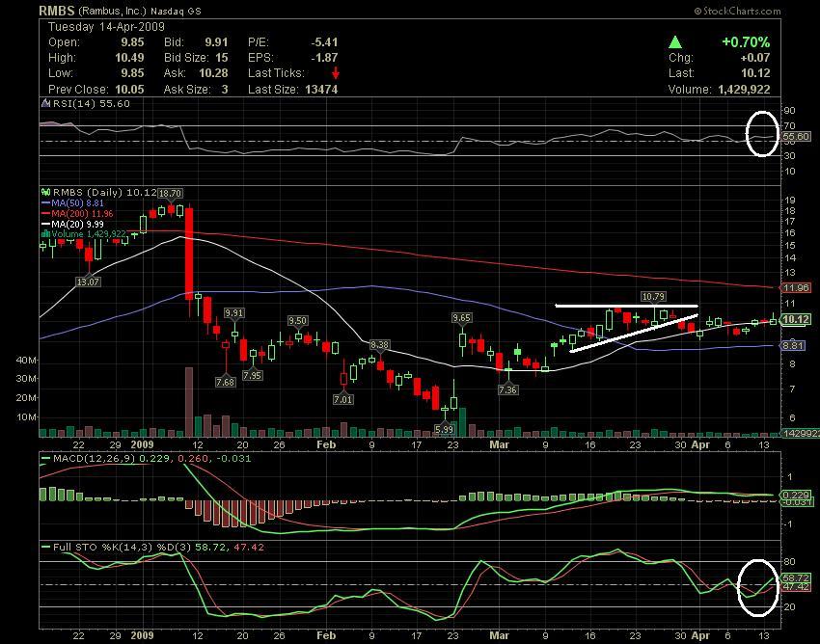This screenshot has width=820, height=644.
Task: Click the tall green volume bar near Feb 23
Action: click(x=462, y=422)
